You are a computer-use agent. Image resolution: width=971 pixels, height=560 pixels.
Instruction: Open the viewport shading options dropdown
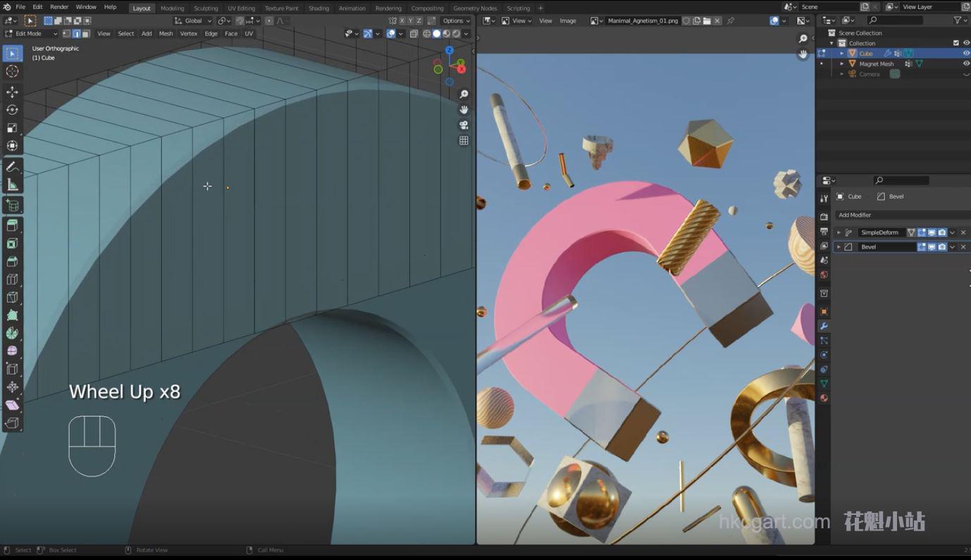[466, 33]
